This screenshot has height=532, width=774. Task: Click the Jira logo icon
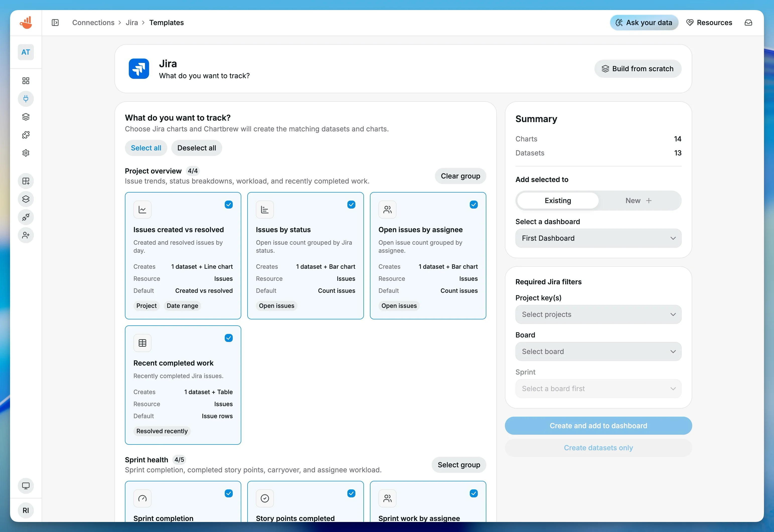pyautogui.click(x=139, y=69)
